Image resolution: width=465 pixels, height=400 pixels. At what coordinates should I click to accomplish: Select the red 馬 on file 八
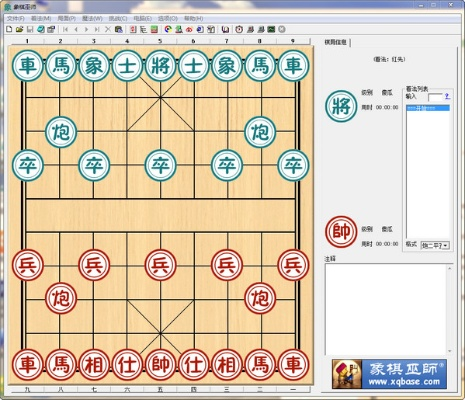61,365
